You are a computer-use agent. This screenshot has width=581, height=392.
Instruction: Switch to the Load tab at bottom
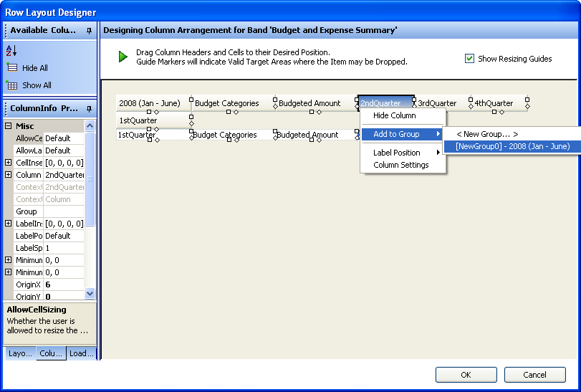[x=81, y=353]
